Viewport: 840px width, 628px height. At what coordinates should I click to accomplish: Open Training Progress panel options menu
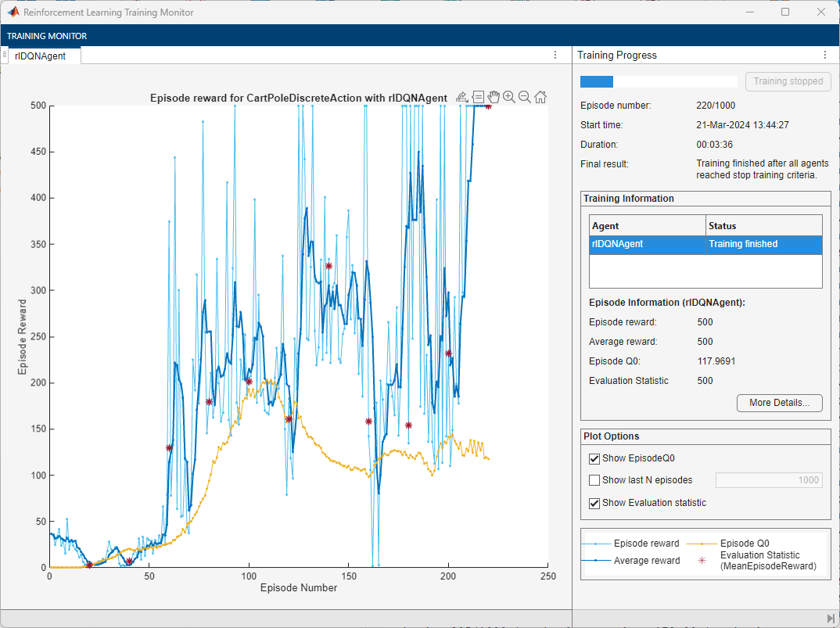tap(824, 56)
